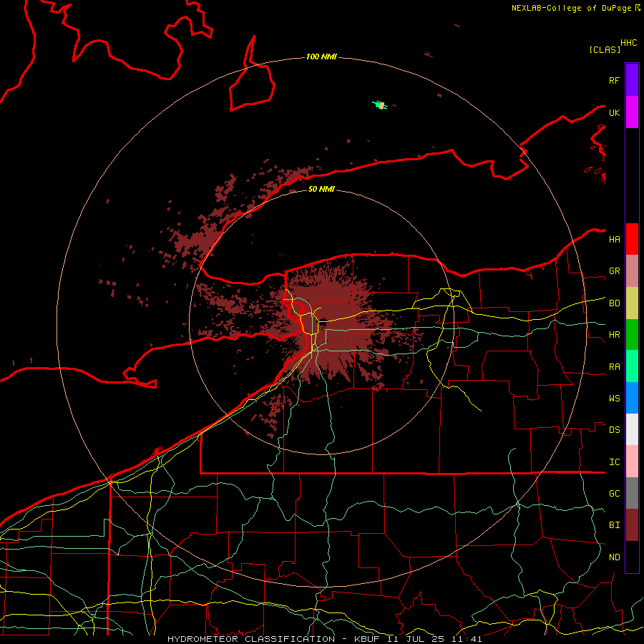Image resolution: width=644 pixels, height=644 pixels.
Task: Click the light green RA legend swatch
Action: (632, 366)
